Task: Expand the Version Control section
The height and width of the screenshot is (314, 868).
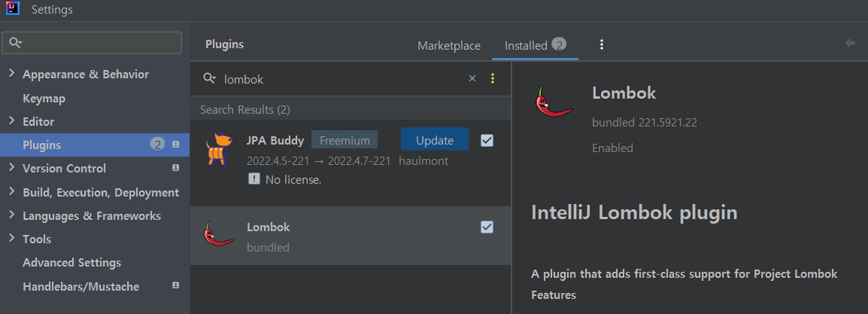Action: 11,168
